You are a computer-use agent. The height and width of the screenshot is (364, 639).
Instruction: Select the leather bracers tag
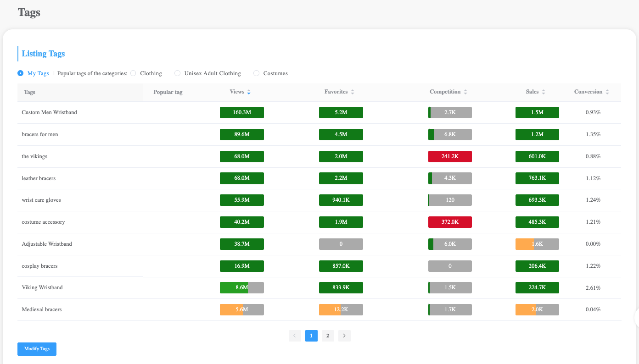point(39,178)
